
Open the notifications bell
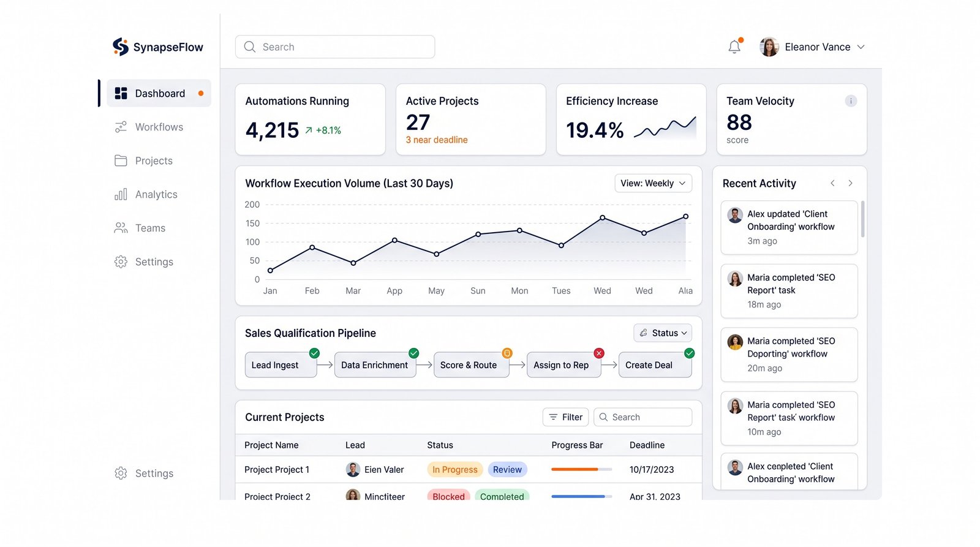(x=734, y=47)
